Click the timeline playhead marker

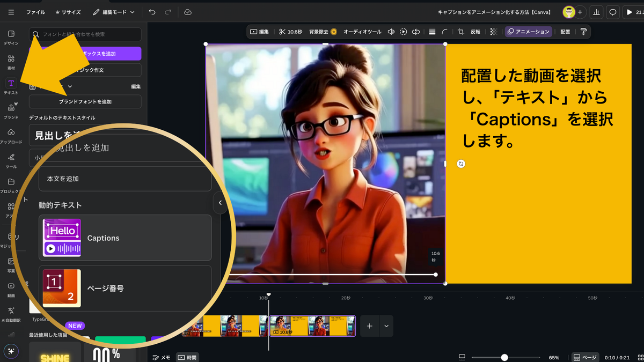(x=268, y=294)
